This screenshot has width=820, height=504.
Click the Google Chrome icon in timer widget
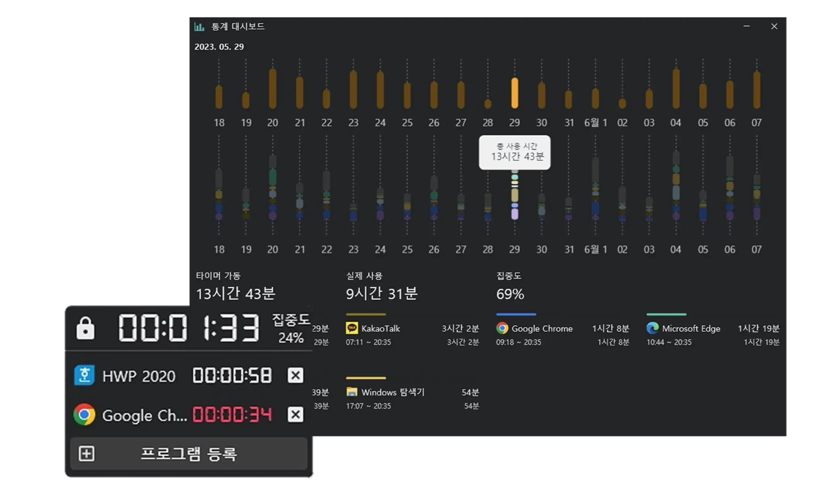tap(84, 415)
